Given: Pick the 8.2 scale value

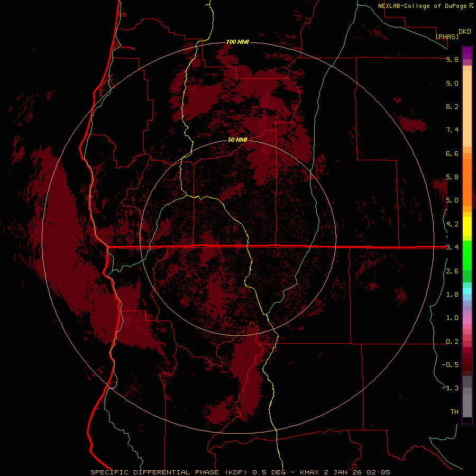Looking at the screenshot, I should pos(452,107).
